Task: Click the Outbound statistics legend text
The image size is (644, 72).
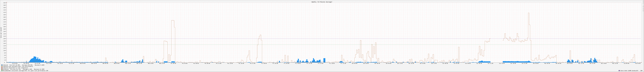Action: [24, 69]
